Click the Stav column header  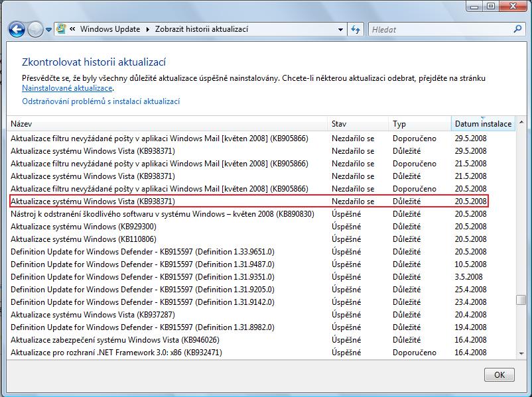coord(358,124)
